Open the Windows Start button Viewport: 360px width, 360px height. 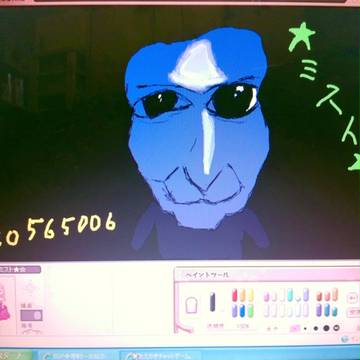point(15,355)
